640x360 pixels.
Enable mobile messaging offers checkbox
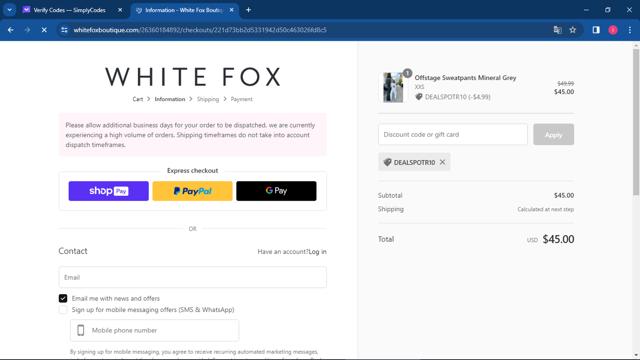(x=63, y=310)
